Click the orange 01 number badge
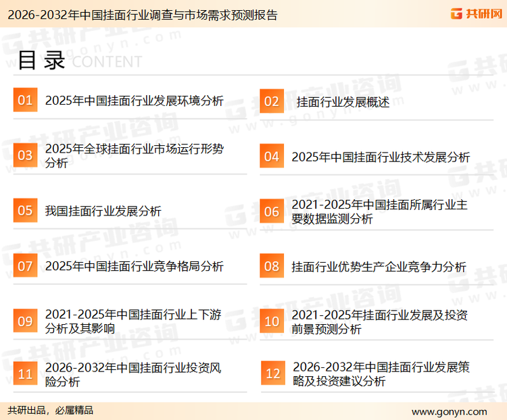 coord(25,100)
